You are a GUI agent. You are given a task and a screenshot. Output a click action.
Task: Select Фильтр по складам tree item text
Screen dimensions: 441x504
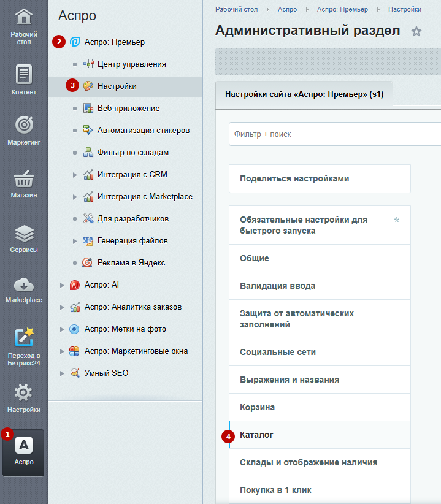tap(133, 152)
